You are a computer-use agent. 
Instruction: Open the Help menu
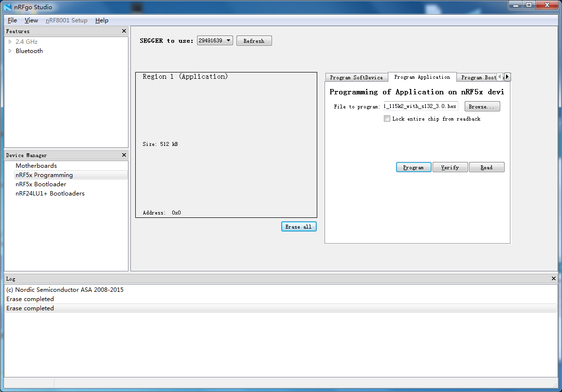(x=102, y=20)
